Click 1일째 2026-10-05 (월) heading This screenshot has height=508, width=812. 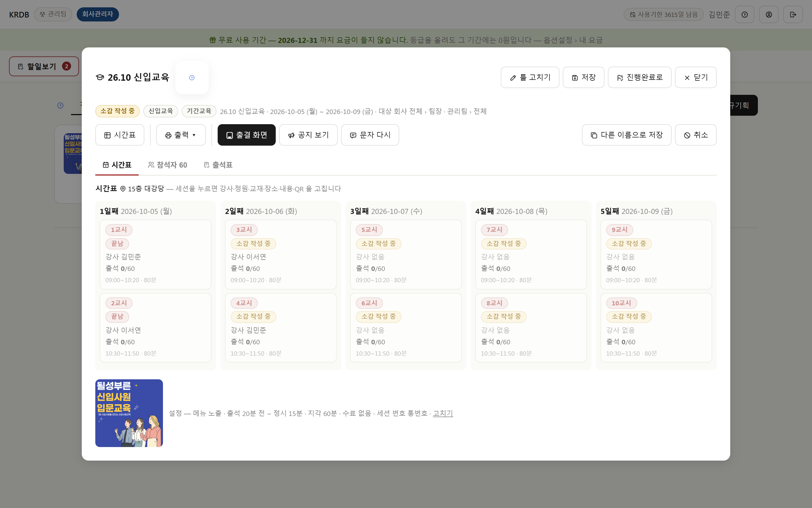(x=136, y=211)
